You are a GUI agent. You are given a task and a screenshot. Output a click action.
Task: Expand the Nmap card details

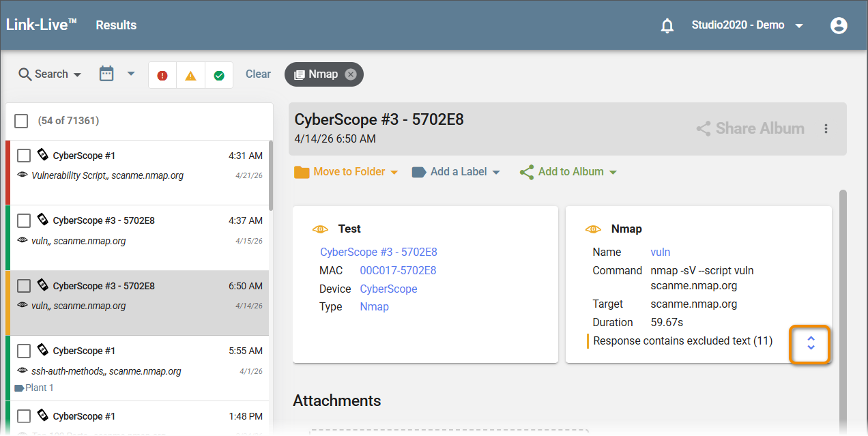811,343
